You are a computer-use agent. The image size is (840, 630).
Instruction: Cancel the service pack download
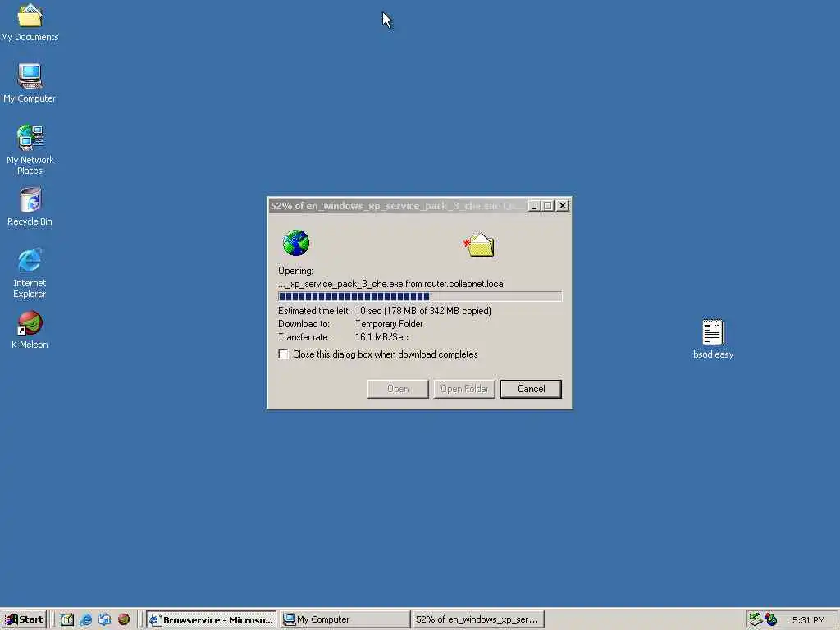click(x=531, y=389)
